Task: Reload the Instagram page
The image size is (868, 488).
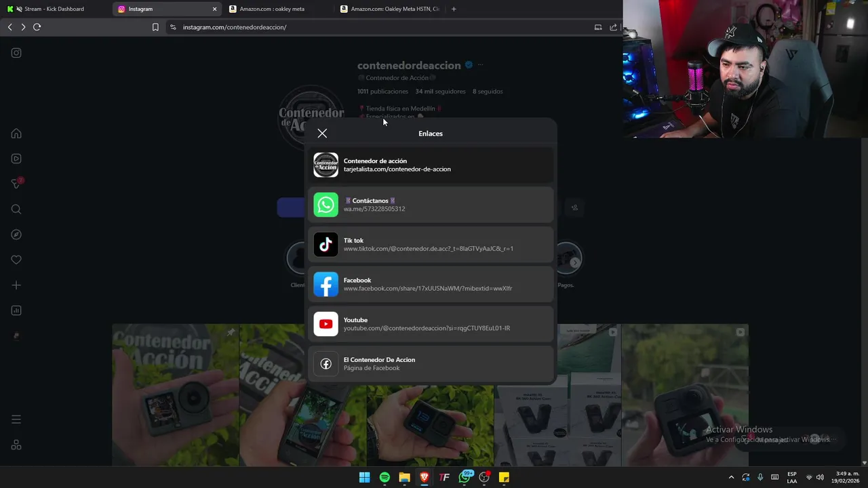Action: 37,27
